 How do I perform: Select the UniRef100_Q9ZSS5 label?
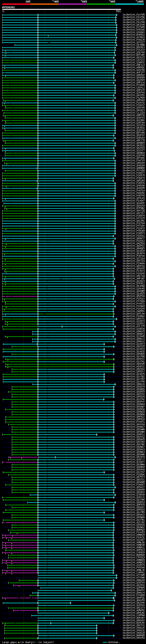[134, 347]
